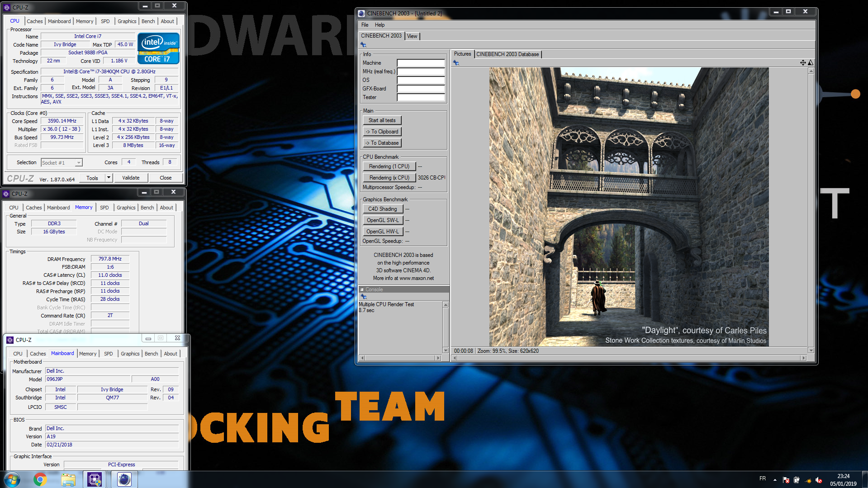Click the Daylight rendered picture

[629, 207]
